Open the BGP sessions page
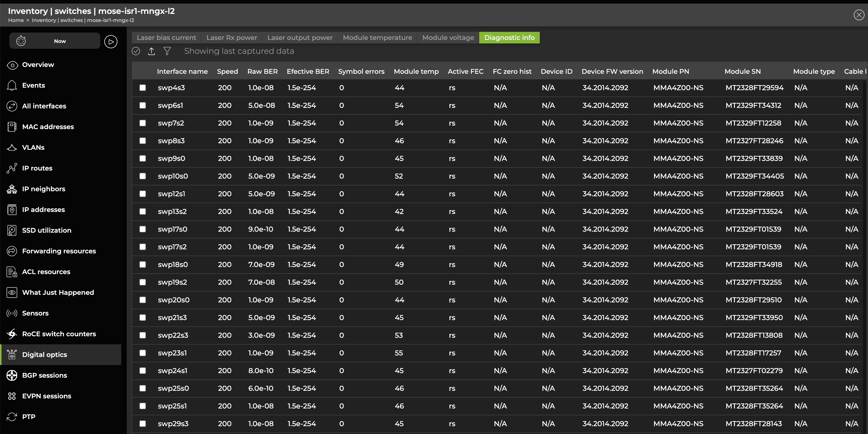Viewport: 868px width, 434px height. click(44, 375)
